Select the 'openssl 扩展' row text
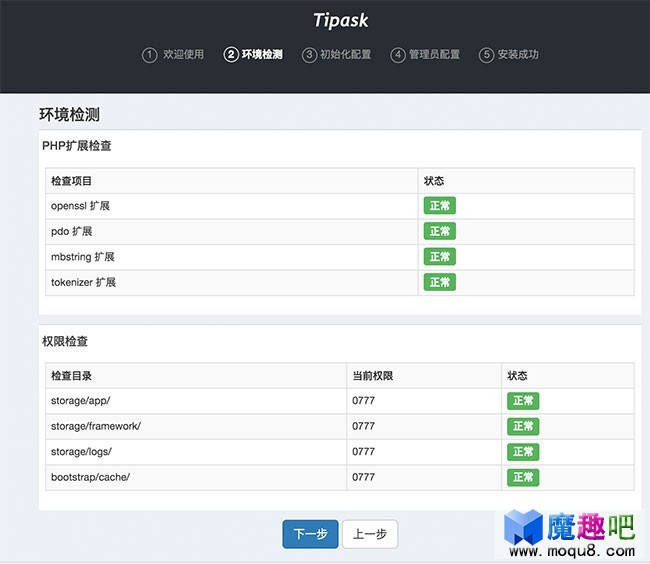The image size is (650, 564). click(80, 206)
